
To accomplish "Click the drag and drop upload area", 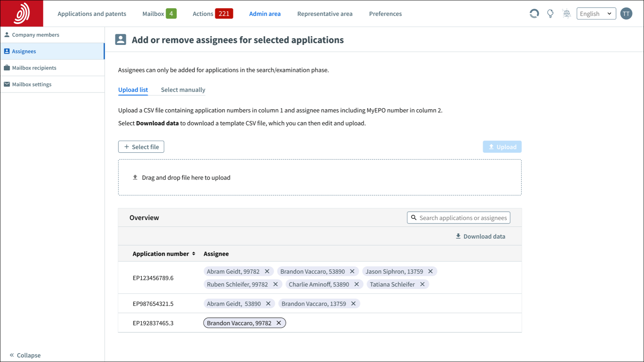I will click(x=320, y=177).
